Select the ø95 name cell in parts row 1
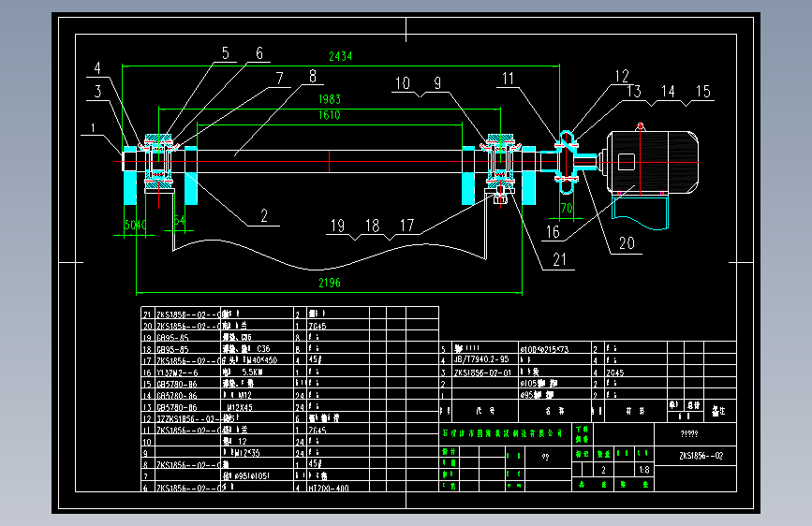Viewport: 812px width, 526px height. click(537, 395)
